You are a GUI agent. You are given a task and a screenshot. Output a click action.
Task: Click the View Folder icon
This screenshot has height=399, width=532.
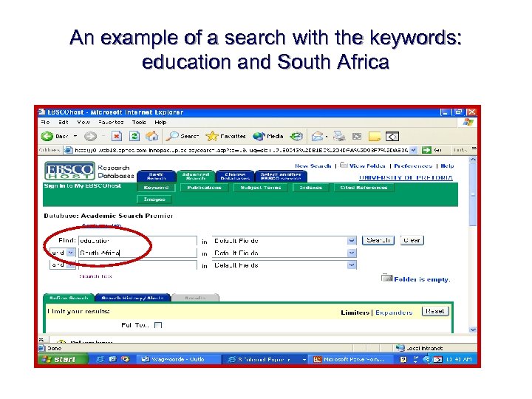(x=344, y=166)
